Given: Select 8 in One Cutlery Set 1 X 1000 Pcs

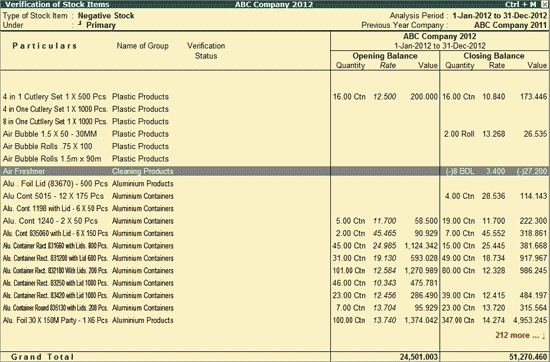Looking at the screenshot, I should point(55,122).
